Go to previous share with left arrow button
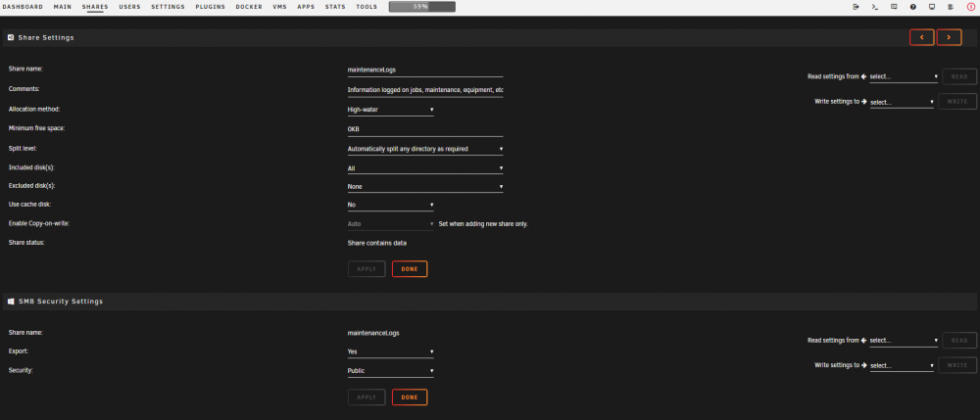 pyautogui.click(x=922, y=37)
